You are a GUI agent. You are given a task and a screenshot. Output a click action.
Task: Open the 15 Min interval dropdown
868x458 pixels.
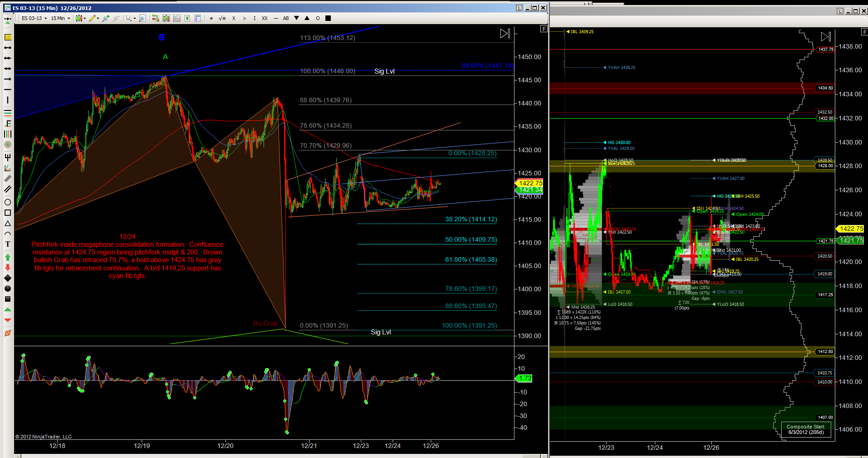coord(60,18)
